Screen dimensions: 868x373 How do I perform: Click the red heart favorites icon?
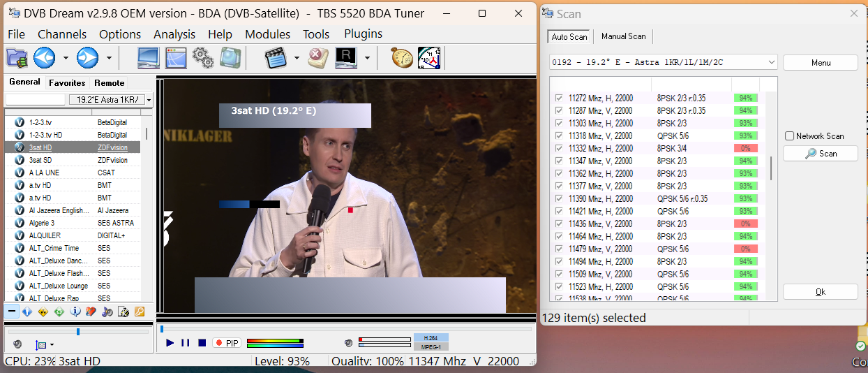(91, 312)
